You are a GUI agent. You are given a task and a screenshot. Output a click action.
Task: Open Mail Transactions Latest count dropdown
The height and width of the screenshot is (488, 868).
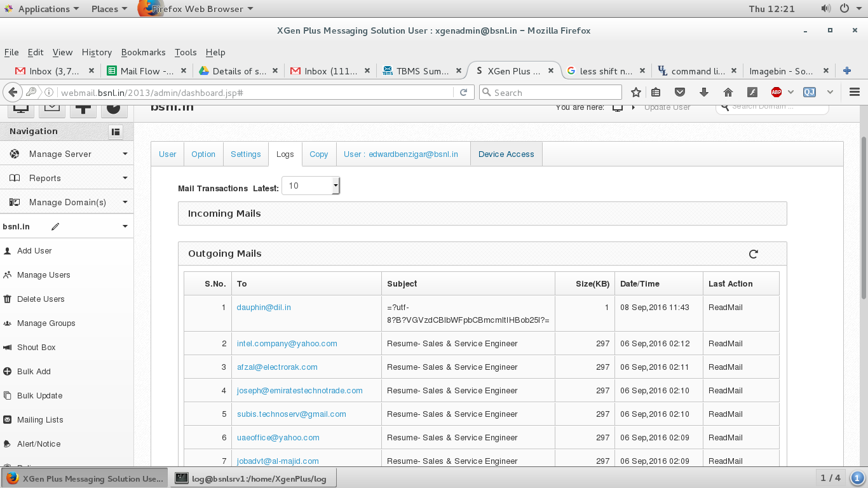311,186
